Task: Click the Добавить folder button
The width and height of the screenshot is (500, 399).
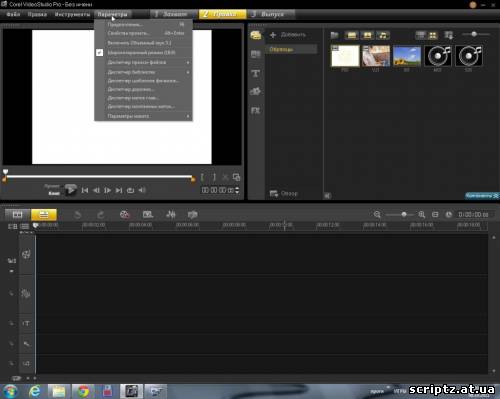Action: (x=288, y=35)
